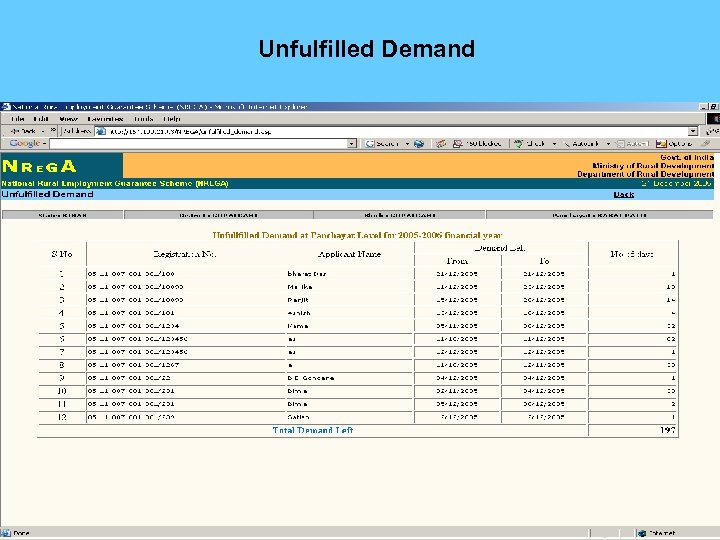Click the 'Govt. of India' text
The height and width of the screenshot is (540, 720).
coord(687,158)
